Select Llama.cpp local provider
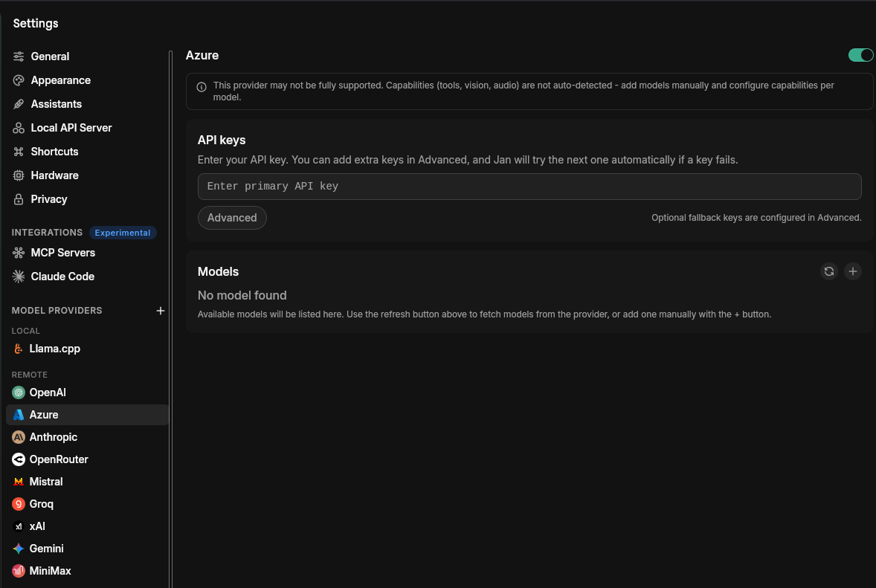The height and width of the screenshot is (588, 876). pos(87,349)
